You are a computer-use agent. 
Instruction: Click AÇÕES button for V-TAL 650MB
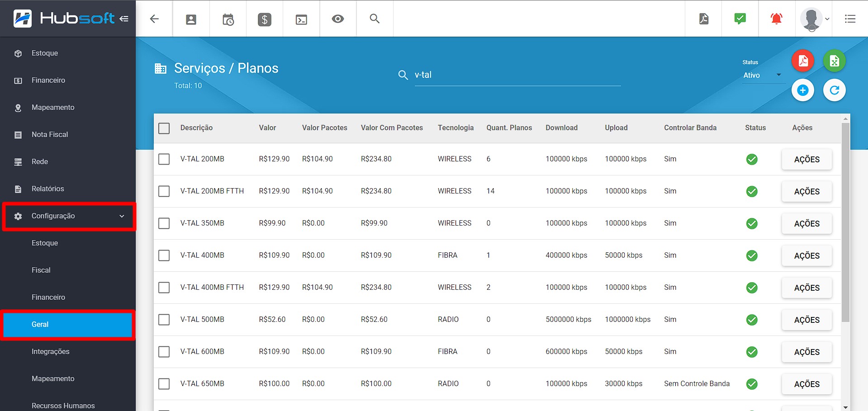pyautogui.click(x=806, y=384)
